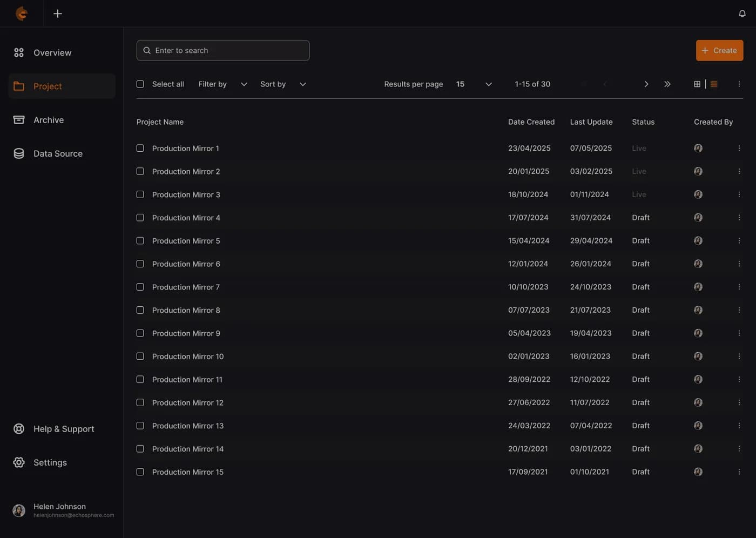Open row menu for Production Mirror 10
Image resolution: width=756 pixels, height=538 pixels.
739,357
